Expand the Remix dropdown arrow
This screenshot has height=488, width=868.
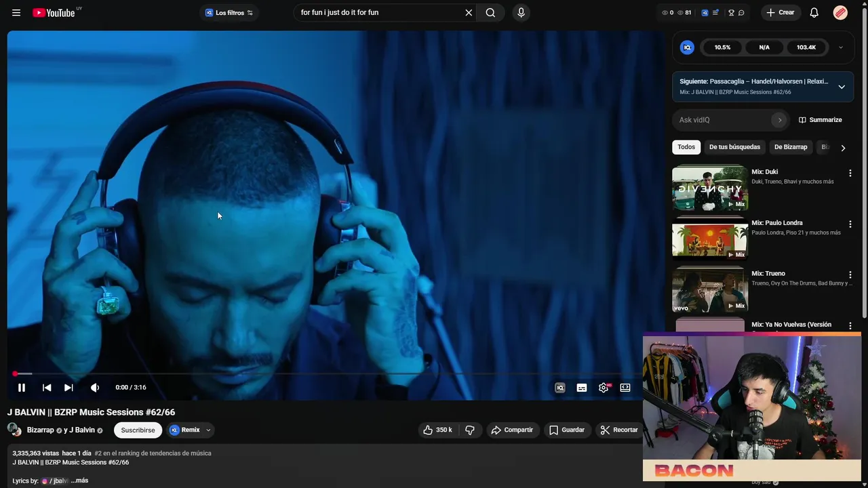[208, 430]
